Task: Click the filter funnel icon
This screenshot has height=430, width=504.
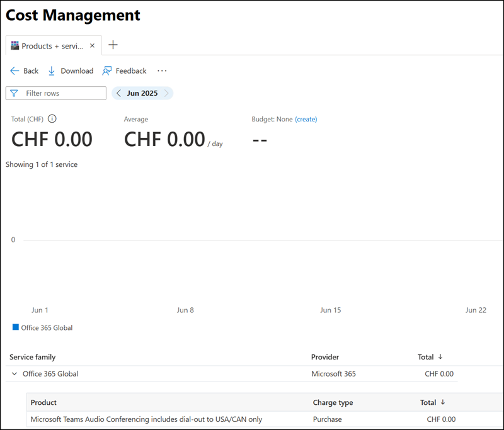Action: click(14, 93)
